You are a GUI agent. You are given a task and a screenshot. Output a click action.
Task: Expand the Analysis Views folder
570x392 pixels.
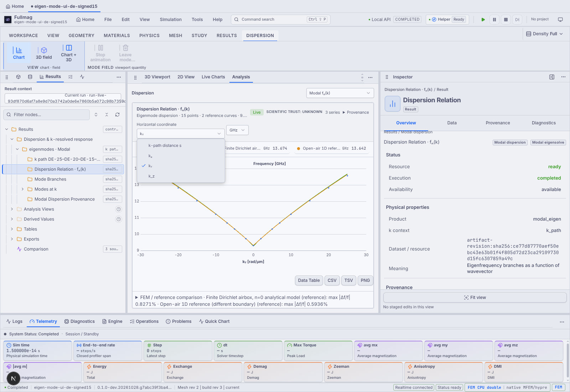(x=12, y=209)
